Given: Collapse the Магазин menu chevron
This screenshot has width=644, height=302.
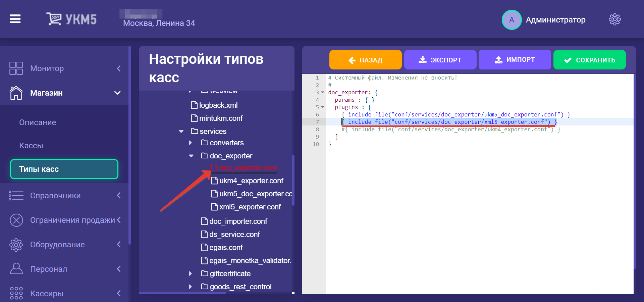Looking at the screenshot, I should (x=117, y=93).
